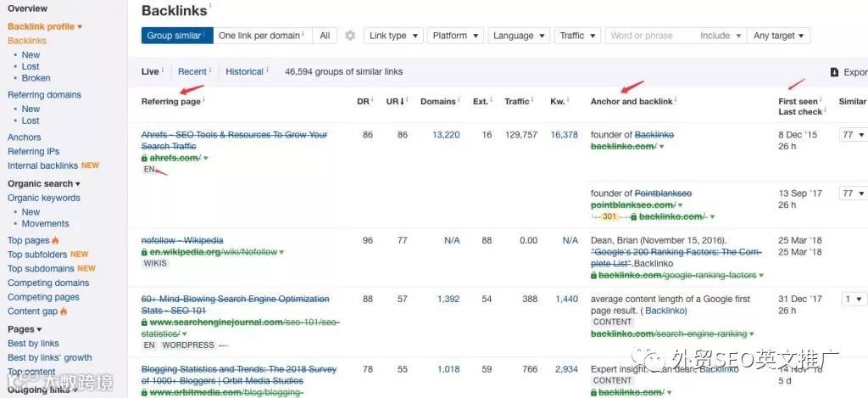This screenshot has width=868, height=398.
Task: Open Referring domains in the sidebar
Action: pyautogui.click(x=45, y=95)
